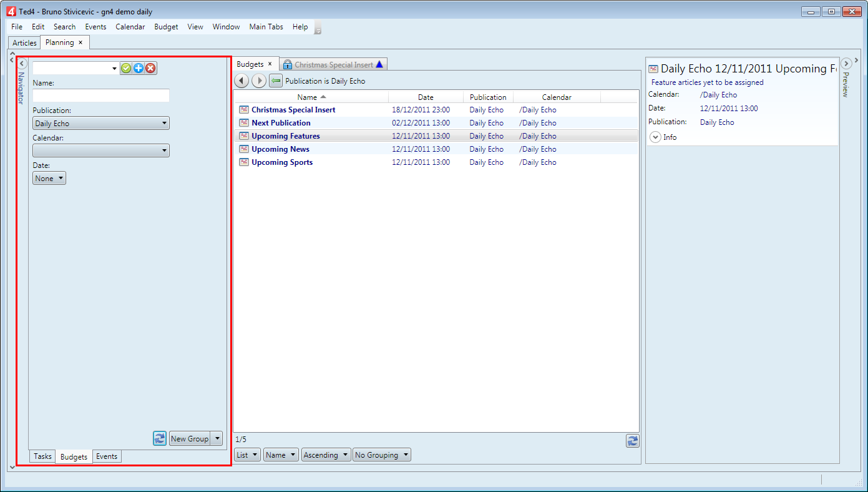Screen dimensions: 868x492
Task: Sort by the Calendar column header
Action: [557, 97]
